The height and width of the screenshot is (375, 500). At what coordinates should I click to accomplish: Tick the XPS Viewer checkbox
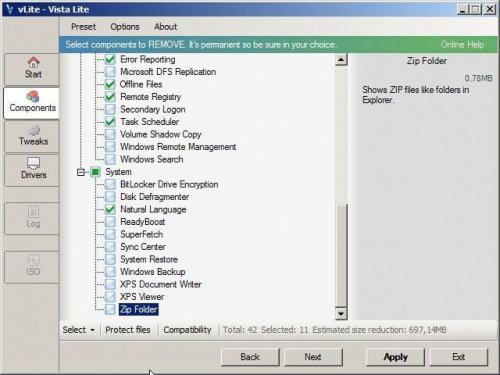[x=110, y=297]
